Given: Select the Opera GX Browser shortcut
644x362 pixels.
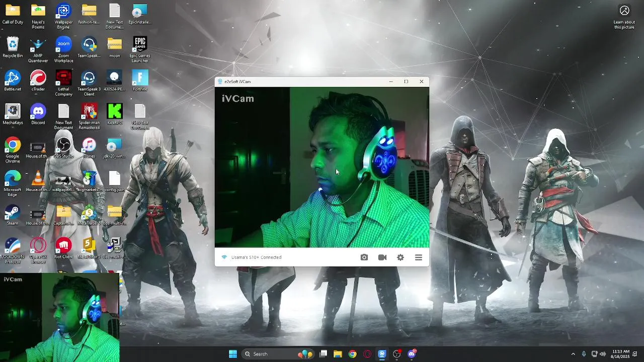Looking at the screenshot, I should (x=38, y=251).
